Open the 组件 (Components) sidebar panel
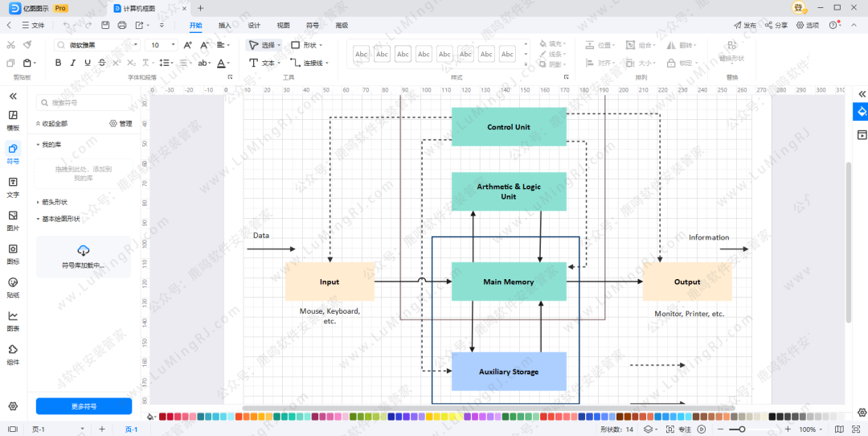Screen dimensions: 868x436 tap(13, 354)
